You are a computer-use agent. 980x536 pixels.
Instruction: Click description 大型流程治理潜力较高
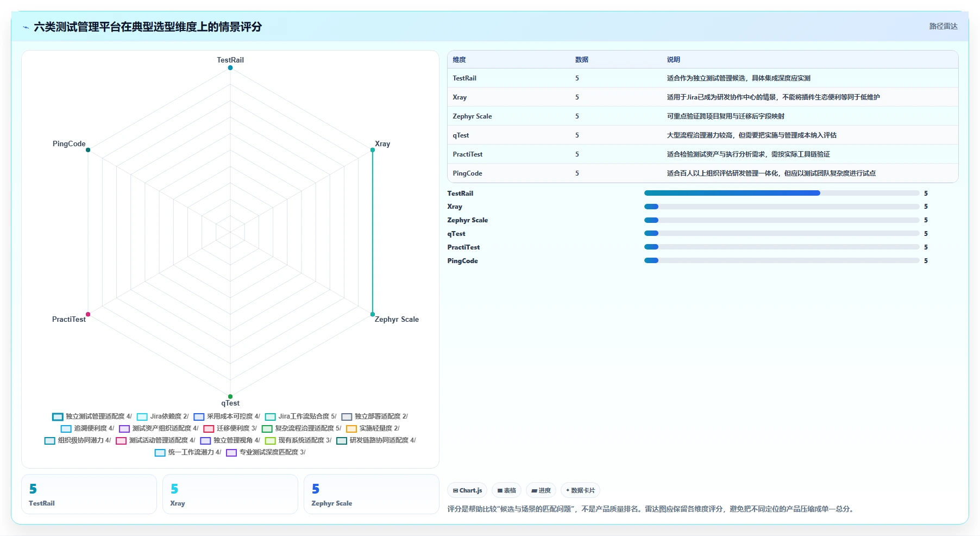tap(752, 135)
